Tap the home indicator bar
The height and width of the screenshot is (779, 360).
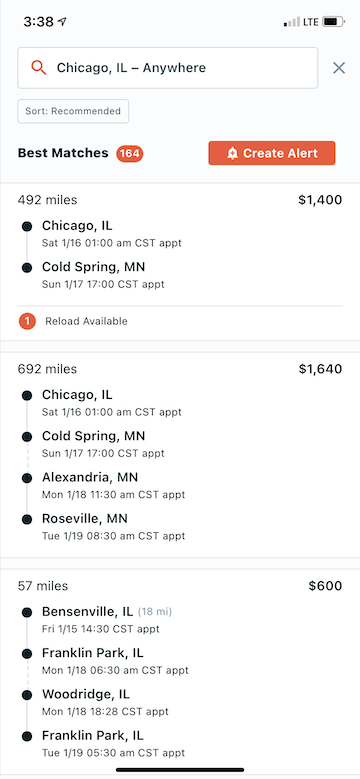point(180,770)
